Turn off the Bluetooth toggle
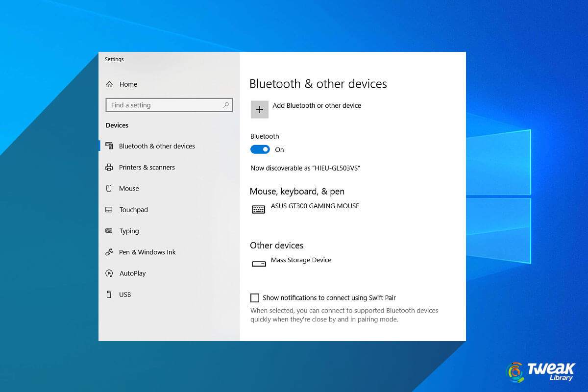 260,149
